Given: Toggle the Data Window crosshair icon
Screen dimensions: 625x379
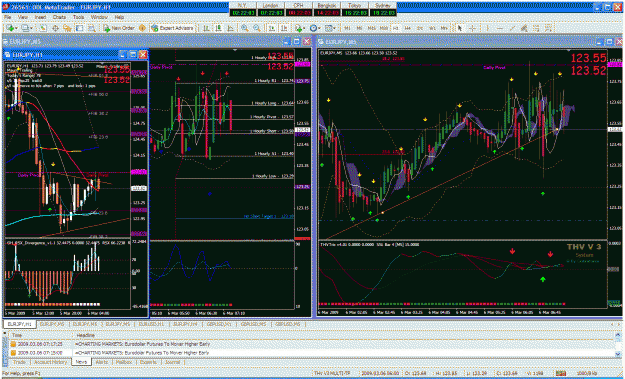Looking at the screenshot, I should click(x=55, y=28).
